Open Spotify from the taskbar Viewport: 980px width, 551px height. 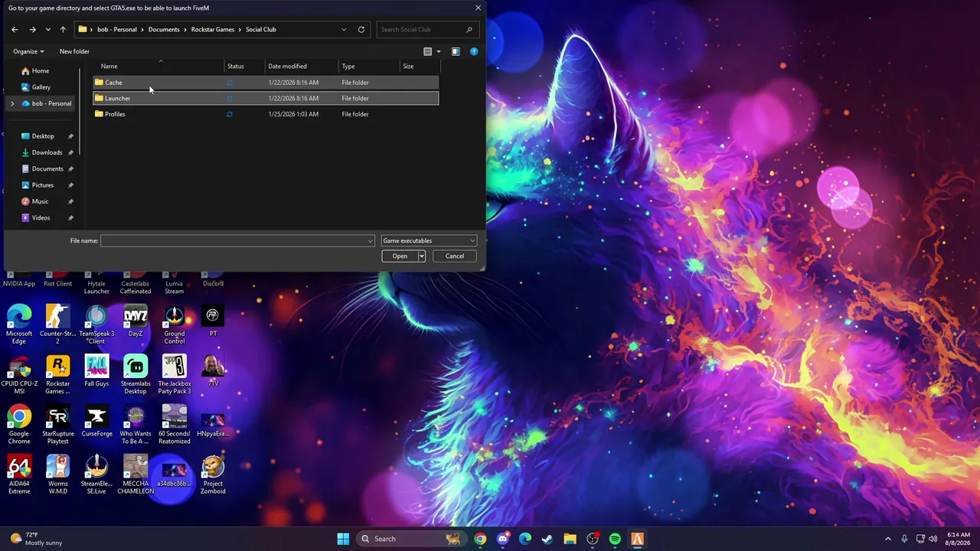coord(615,539)
